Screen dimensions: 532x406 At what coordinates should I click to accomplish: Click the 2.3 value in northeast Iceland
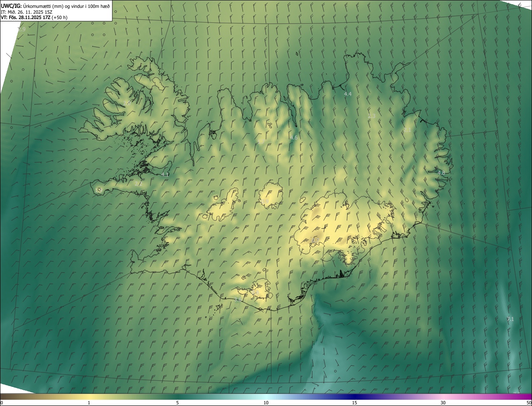[x=372, y=116]
